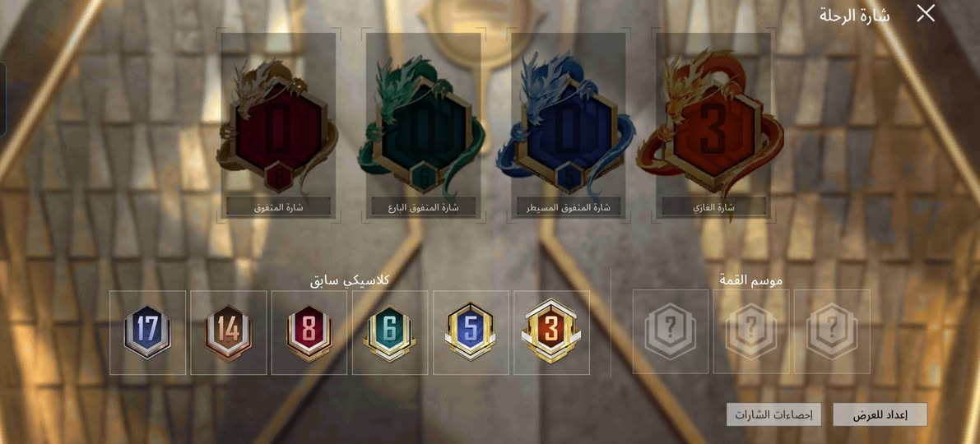Click the شارة المتفوق المسيطر badge label
980x444 pixels.
569,206
